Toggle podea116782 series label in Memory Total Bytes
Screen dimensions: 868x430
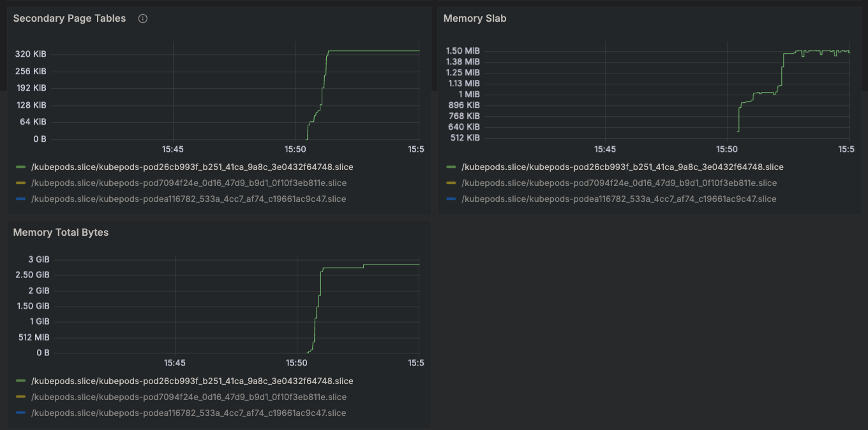click(x=188, y=413)
